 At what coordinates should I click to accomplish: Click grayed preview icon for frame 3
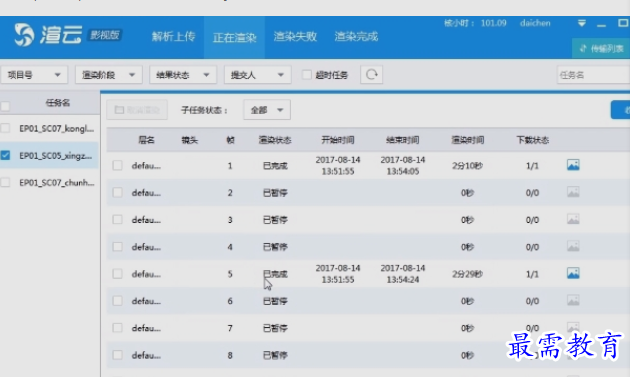[x=573, y=219]
